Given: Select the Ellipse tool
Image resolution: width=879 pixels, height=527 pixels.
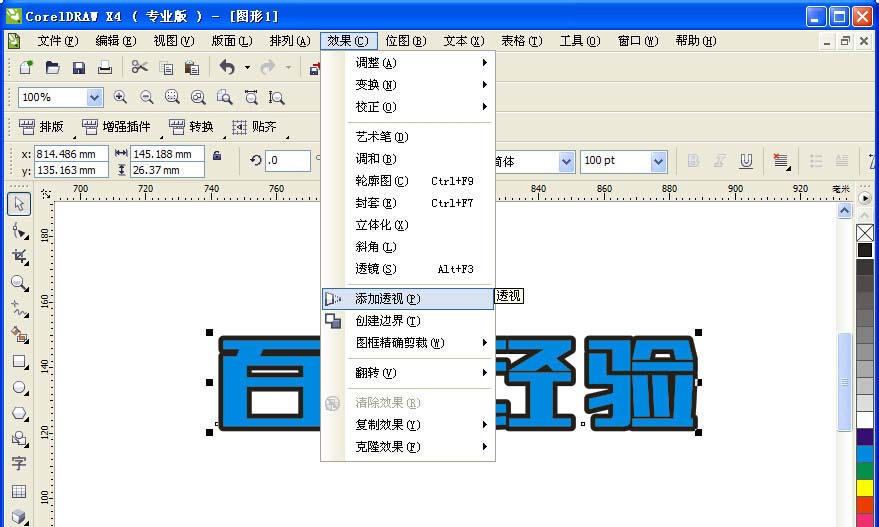Looking at the screenshot, I should [20, 387].
